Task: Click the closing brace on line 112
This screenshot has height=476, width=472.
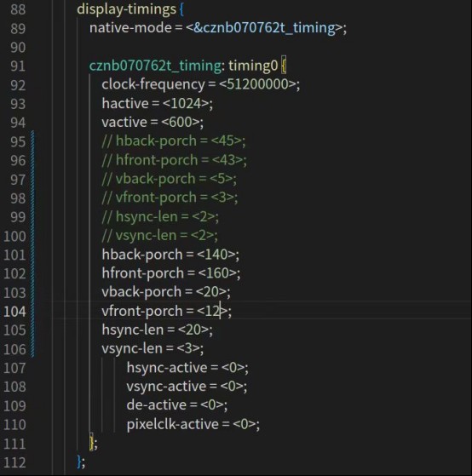Action: pos(79,462)
